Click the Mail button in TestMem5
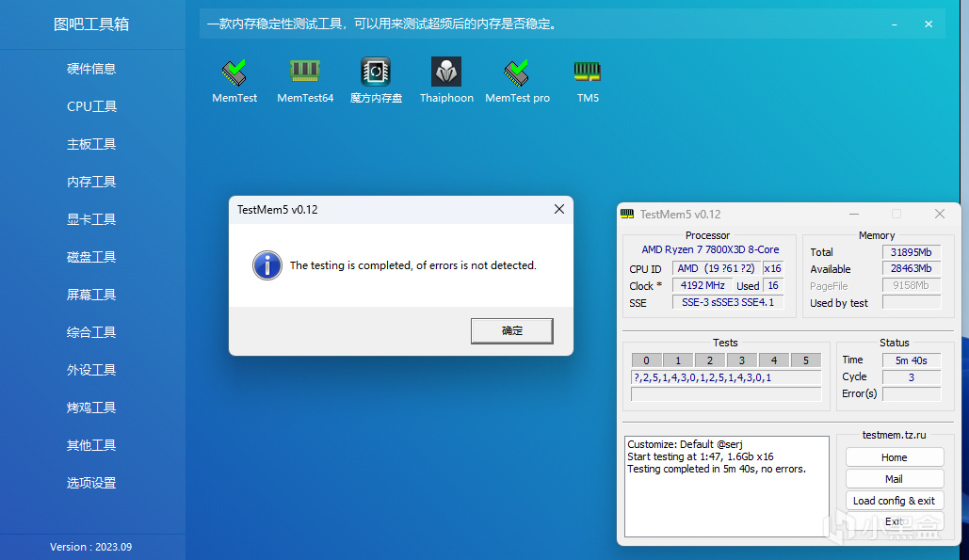 [895, 479]
